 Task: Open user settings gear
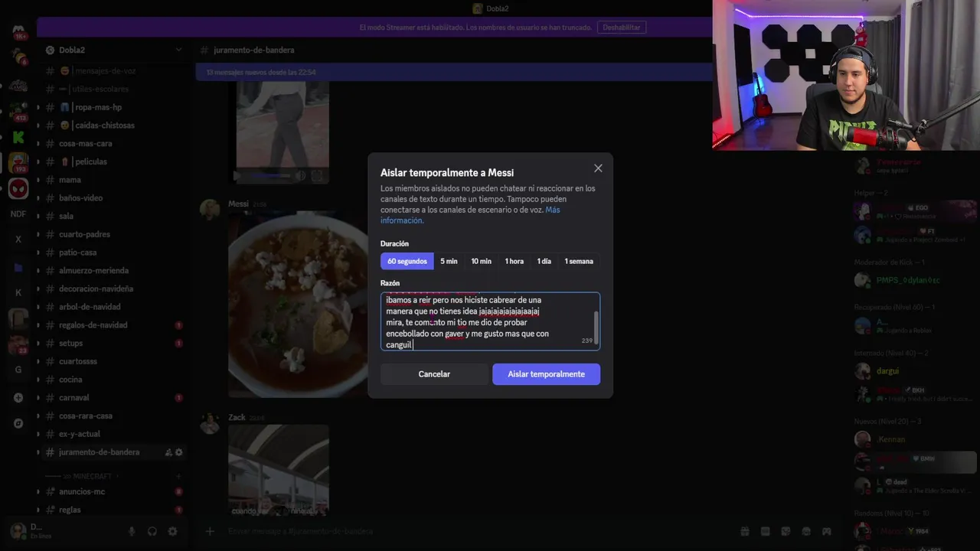172,531
